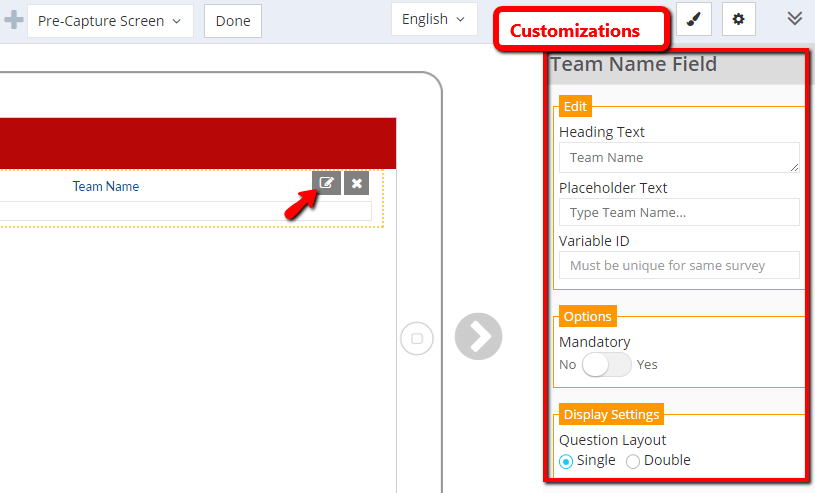The width and height of the screenshot is (815, 493).
Task: Click the Edit section label
Action: (x=575, y=106)
